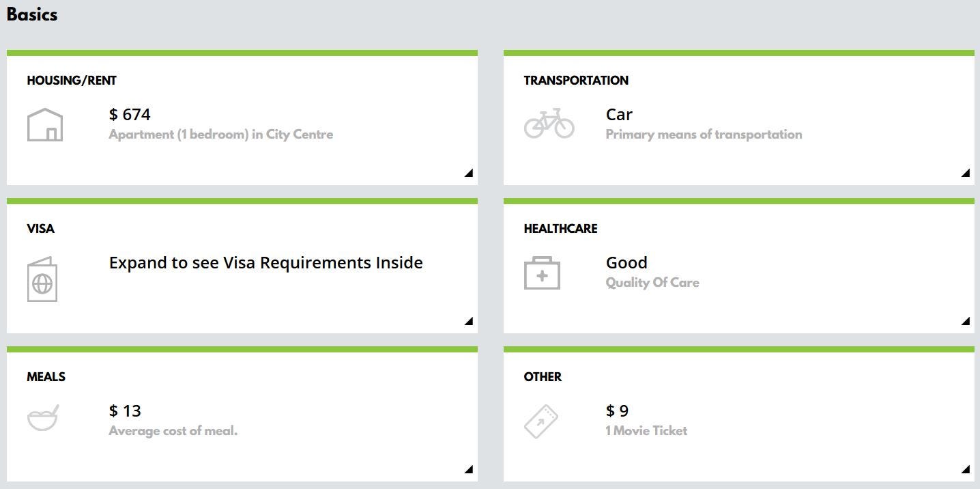Click the ticket icon in Other card
The width and height of the screenshot is (980, 489).
tap(541, 421)
